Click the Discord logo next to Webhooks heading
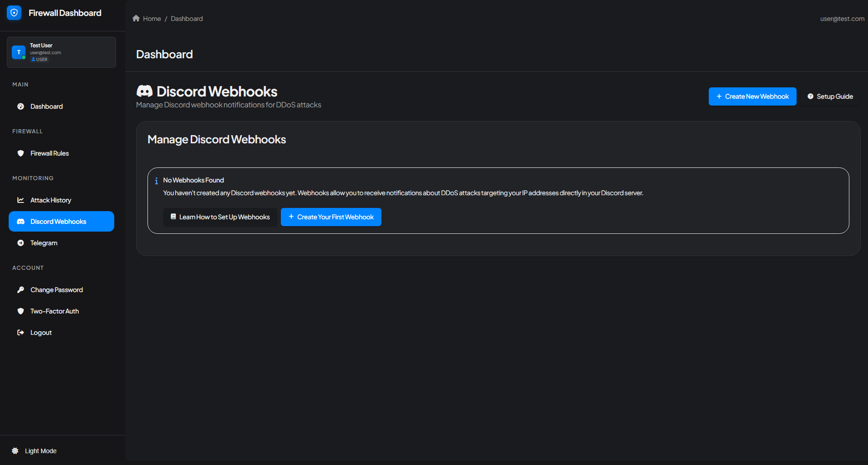The width and height of the screenshot is (868, 465). pyautogui.click(x=145, y=91)
